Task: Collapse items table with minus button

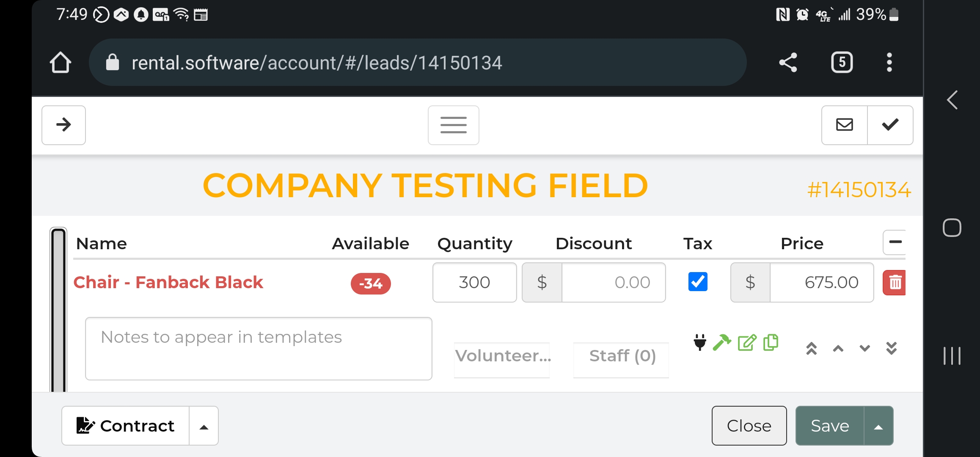Action: point(895,242)
